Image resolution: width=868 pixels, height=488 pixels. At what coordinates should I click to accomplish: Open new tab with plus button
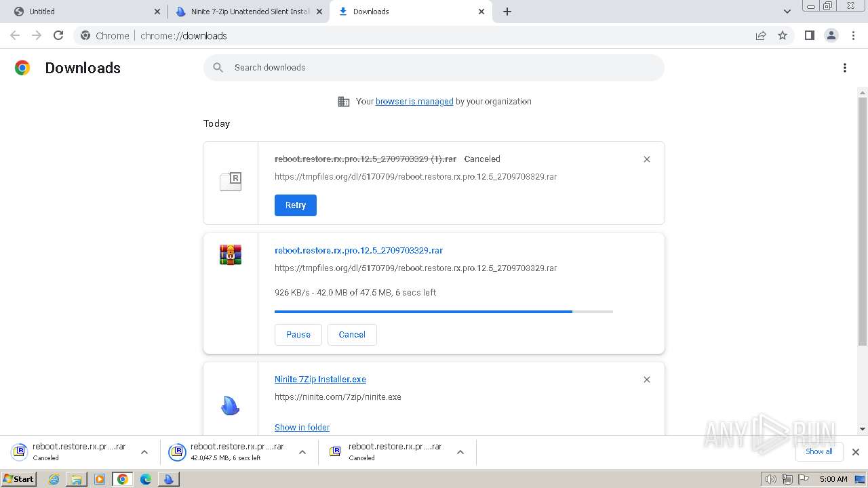point(507,12)
